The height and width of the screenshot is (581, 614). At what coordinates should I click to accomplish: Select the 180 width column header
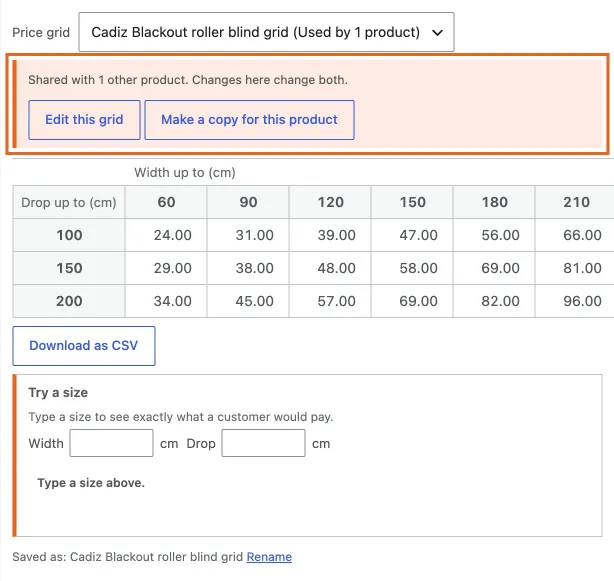(494, 202)
